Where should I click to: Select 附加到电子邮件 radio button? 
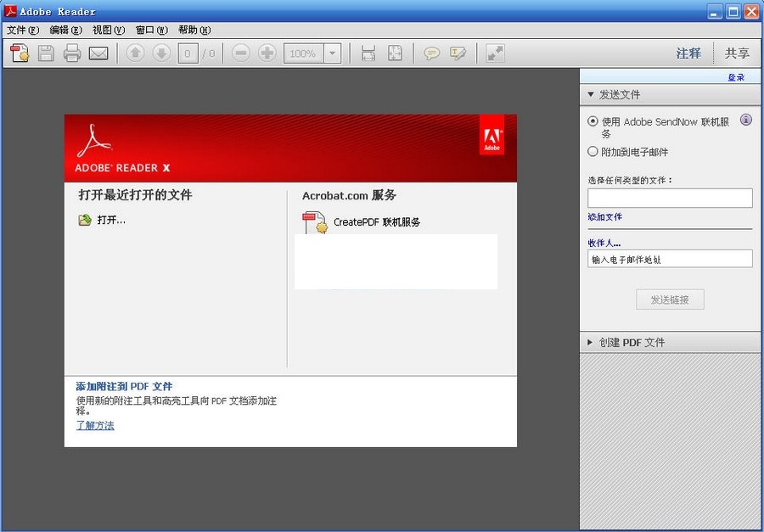coord(593,152)
